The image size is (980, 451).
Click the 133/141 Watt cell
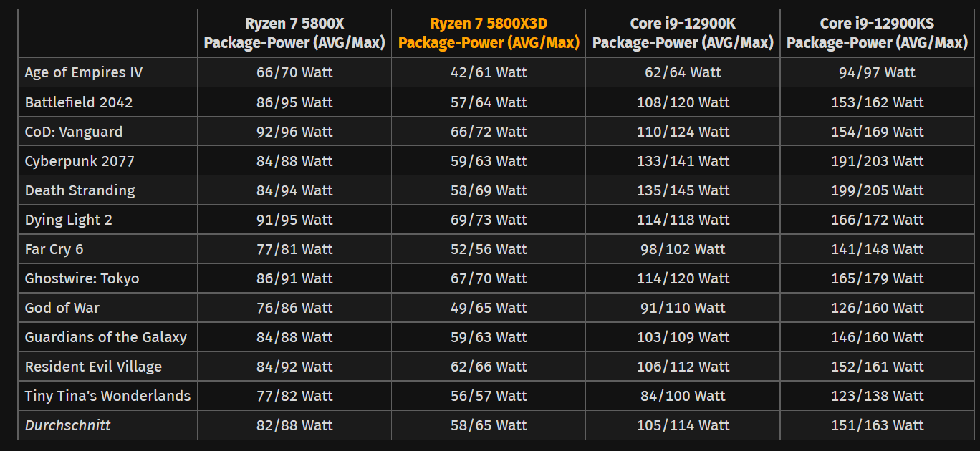[x=683, y=161]
